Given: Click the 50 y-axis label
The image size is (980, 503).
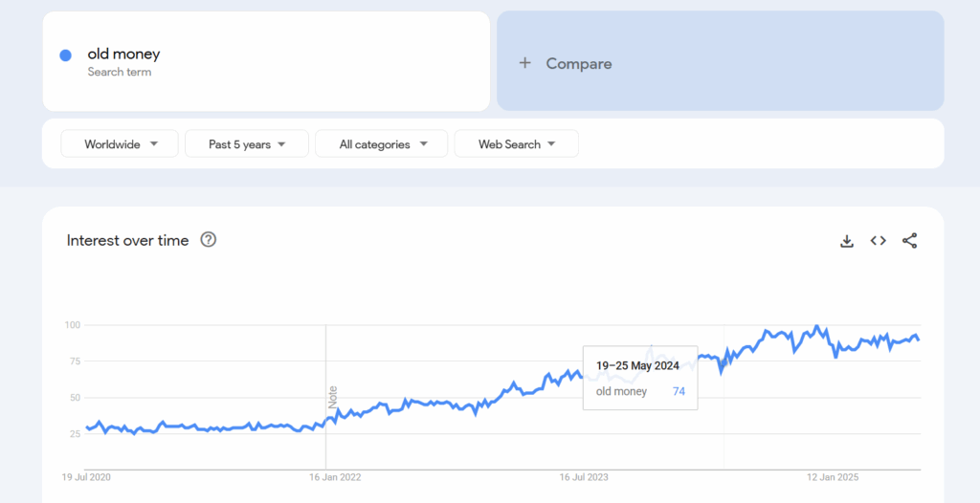Looking at the screenshot, I should 76,398.
